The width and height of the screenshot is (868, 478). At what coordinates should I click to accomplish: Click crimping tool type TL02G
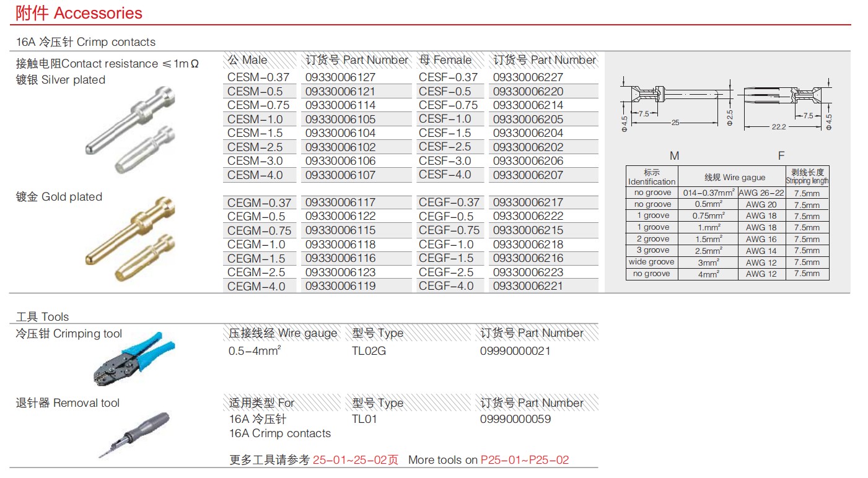[369, 351]
